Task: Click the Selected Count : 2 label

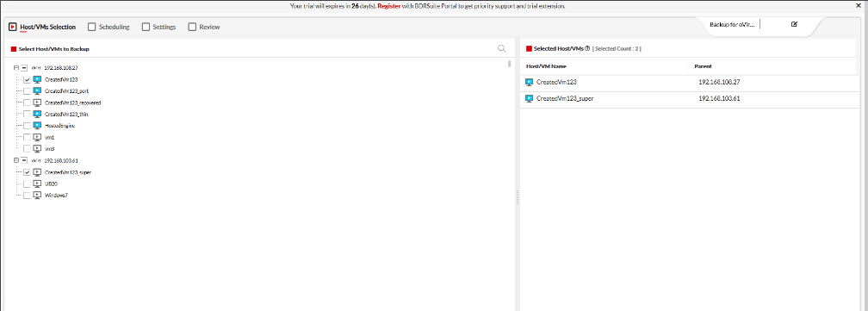Action: tap(617, 49)
